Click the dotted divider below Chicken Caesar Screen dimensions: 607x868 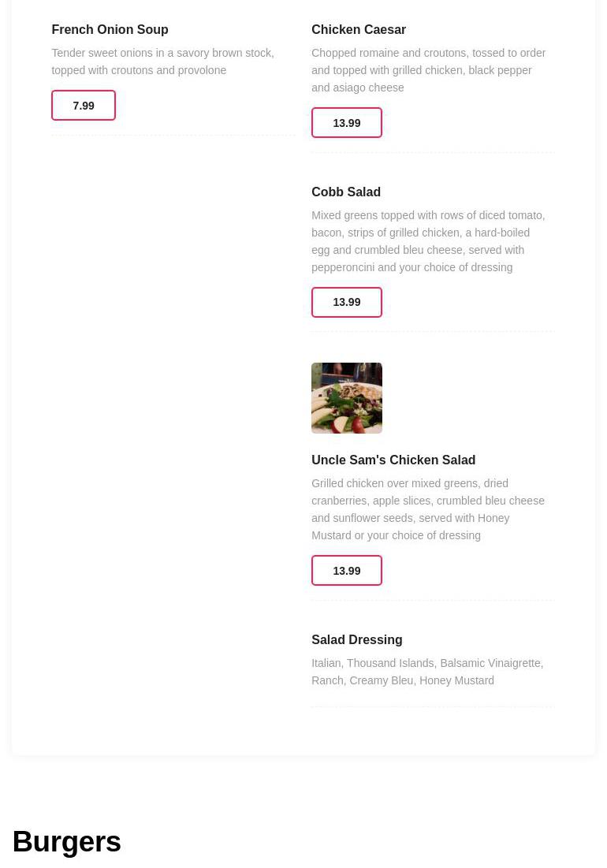[x=433, y=153]
